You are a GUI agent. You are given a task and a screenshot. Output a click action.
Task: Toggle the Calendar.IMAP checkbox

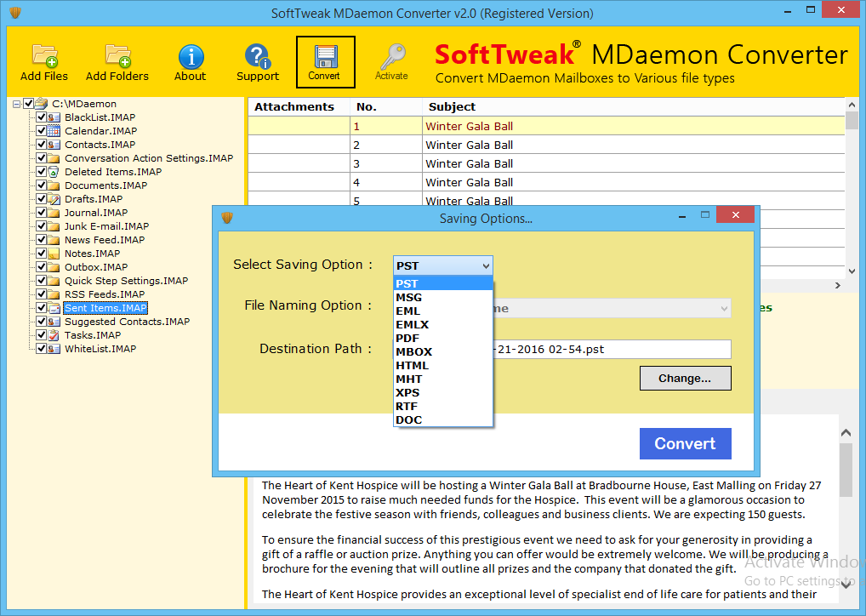(41, 131)
